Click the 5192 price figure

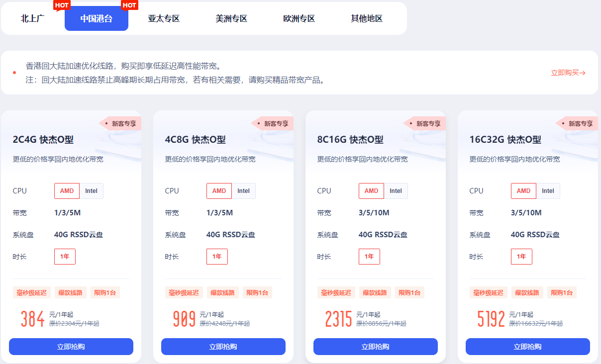point(492,319)
